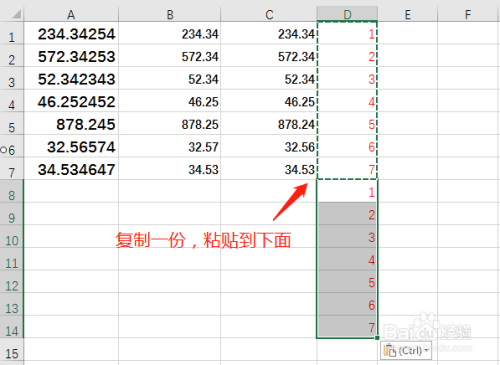The height and width of the screenshot is (365, 500).
Task: Click cell B4 showing 46.25
Action: click(x=170, y=101)
